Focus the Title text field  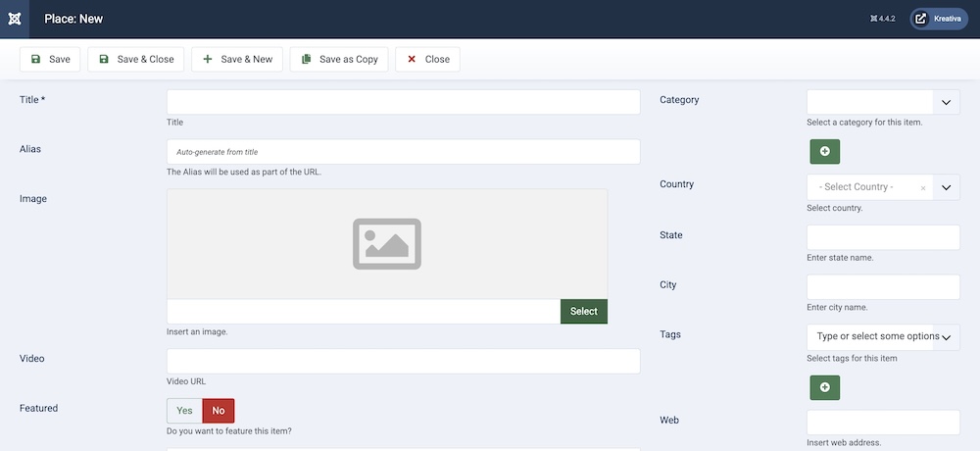(403, 102)
